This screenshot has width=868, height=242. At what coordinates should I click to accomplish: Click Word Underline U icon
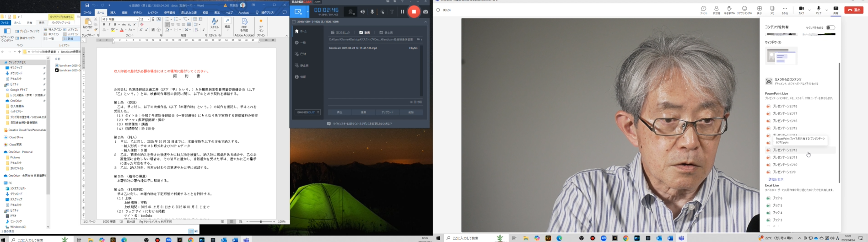coord(114,25)
